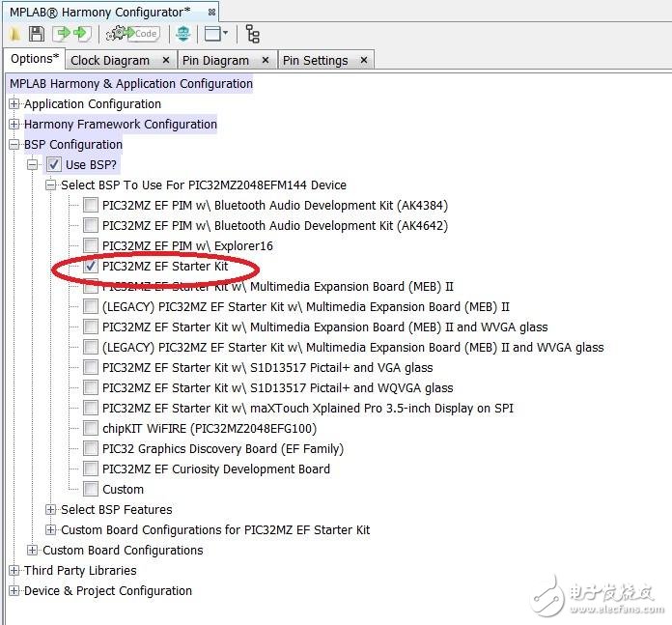Click the tree hierarchy view icon
This screenshot has height=625, width=672.
tap(253, 34)
